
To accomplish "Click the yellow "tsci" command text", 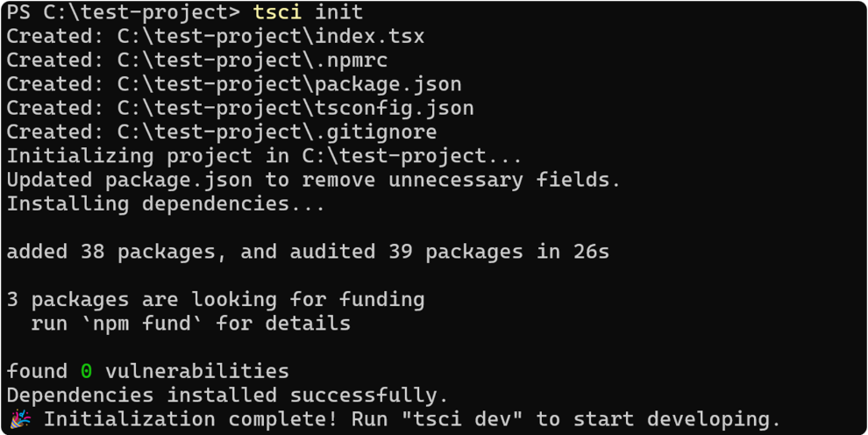I will 277,12.
